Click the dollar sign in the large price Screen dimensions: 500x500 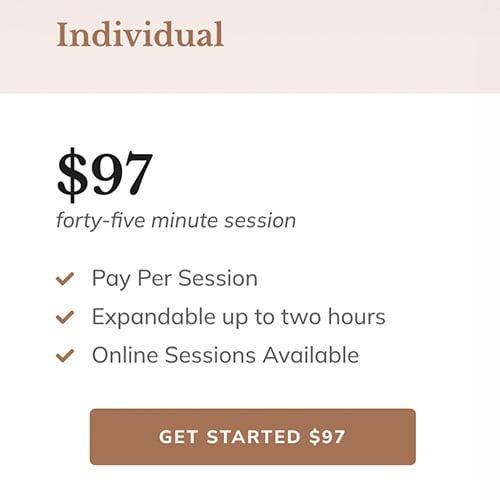73,175
